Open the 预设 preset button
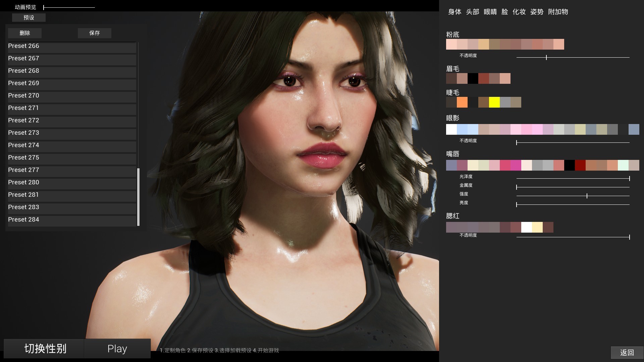644x362 pixels. 29,17
